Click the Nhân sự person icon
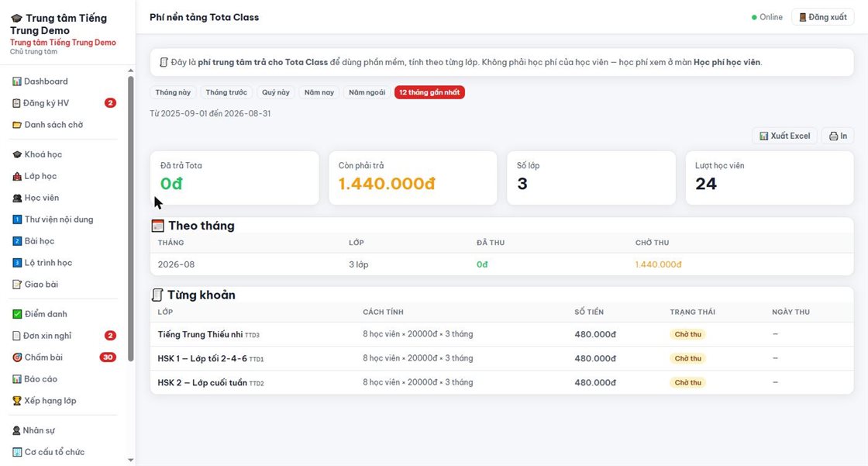Image resolution: width=868 pixels, height=466 pixels. (x=16, y=430)
